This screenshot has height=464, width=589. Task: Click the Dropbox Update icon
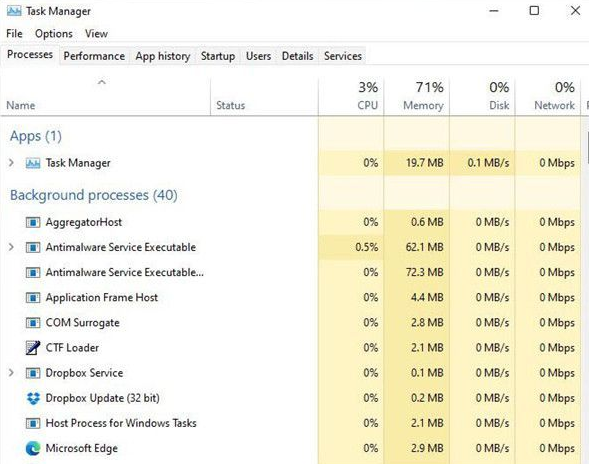(x=33, y=398)
